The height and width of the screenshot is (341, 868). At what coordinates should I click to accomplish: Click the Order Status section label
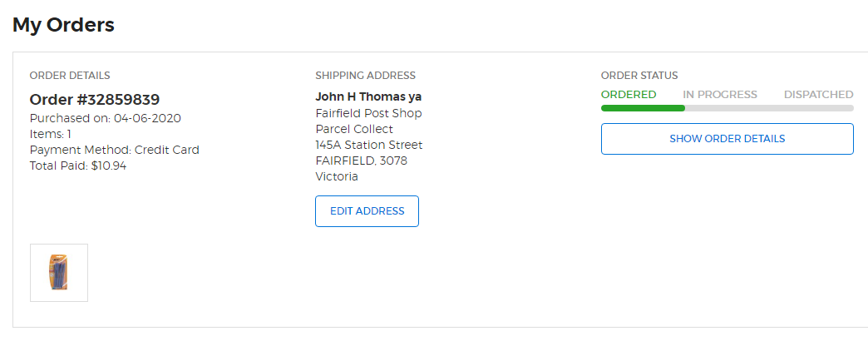coord(639,76)
